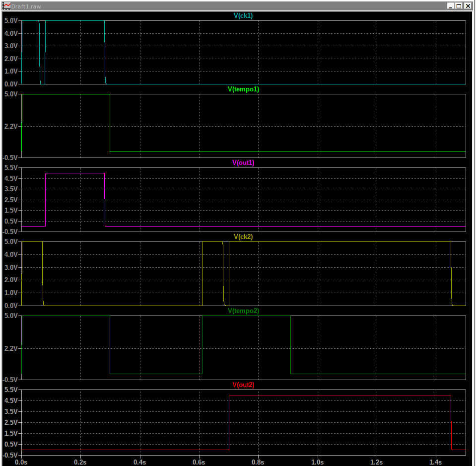This screenshot has height=466, width=476.
Task: Click the 1.4s time axis label
Action: pos(436,462)
